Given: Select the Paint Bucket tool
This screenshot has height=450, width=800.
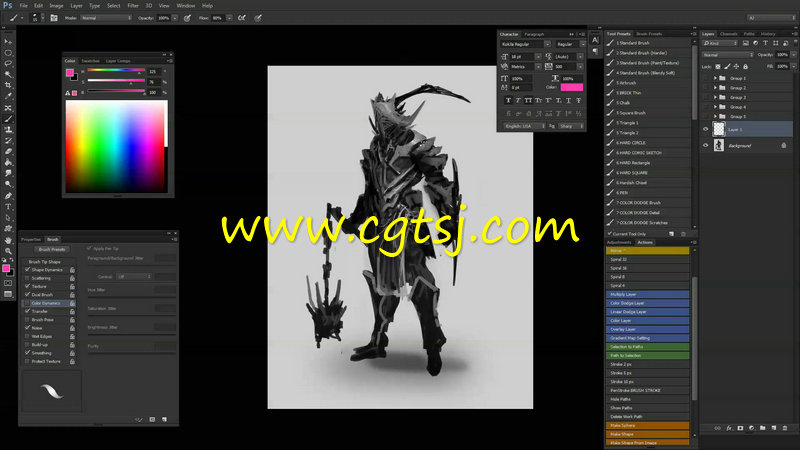Looking at the screenshot, I should [8, 162].
